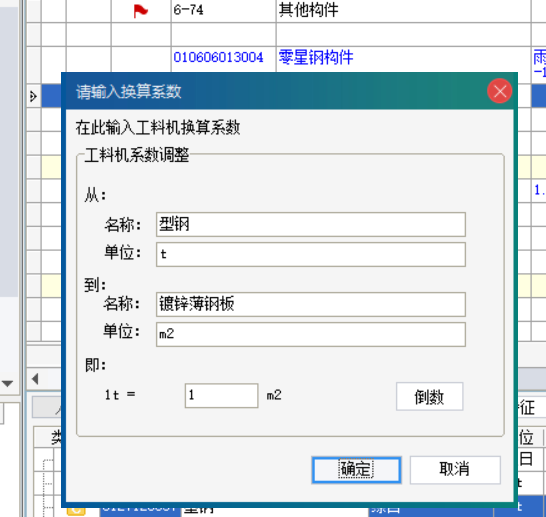
Task: Click the 从 名称 field containing 型钢
Action: point(311,224)
